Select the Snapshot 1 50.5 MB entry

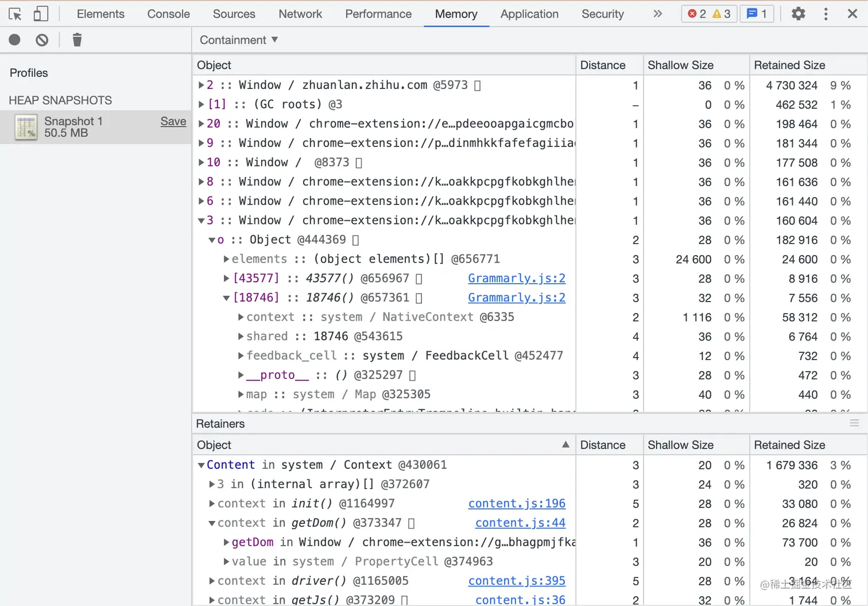tap(96, 127)
